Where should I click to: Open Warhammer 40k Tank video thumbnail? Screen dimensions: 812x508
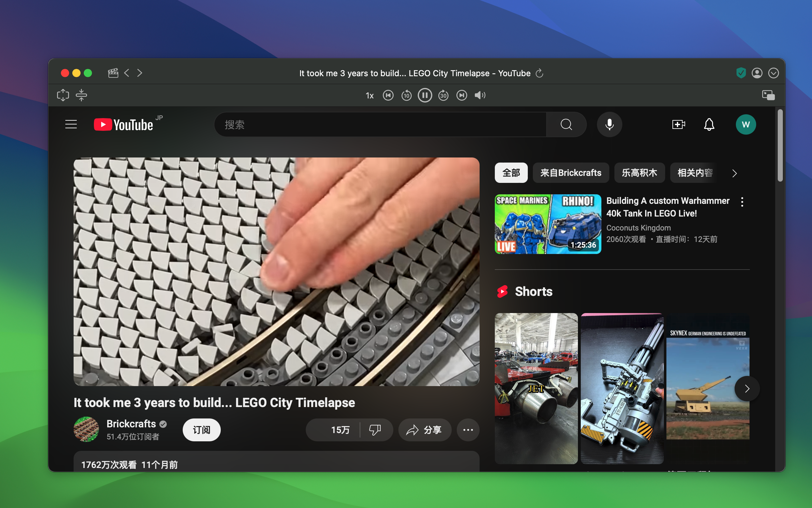coord(548,224)
